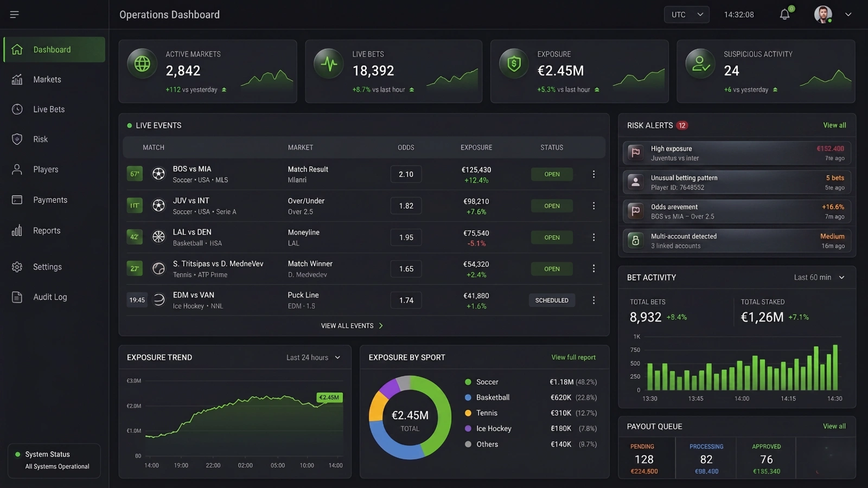868x488 pixels.
Task: Click the 1.74 odds for EDM vs VAN
Action: [406, 300]
